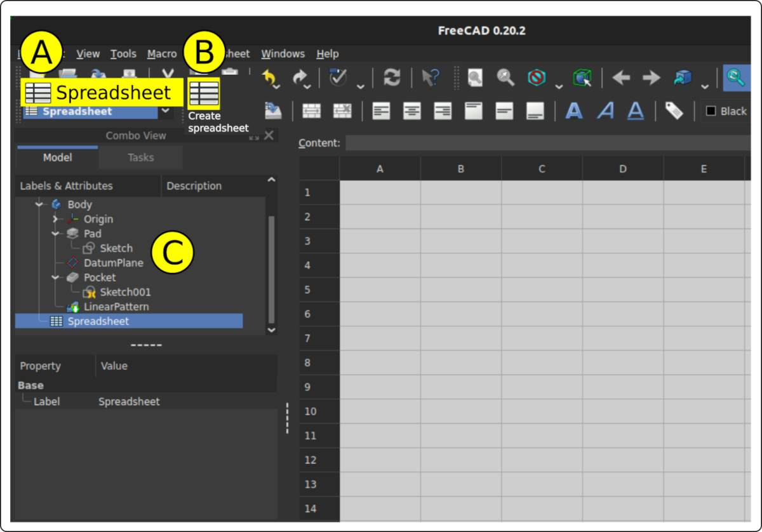Apply bold text style icon
Image resolution: width=762 pixels, height=532 pixels.
tap(574, 111)
